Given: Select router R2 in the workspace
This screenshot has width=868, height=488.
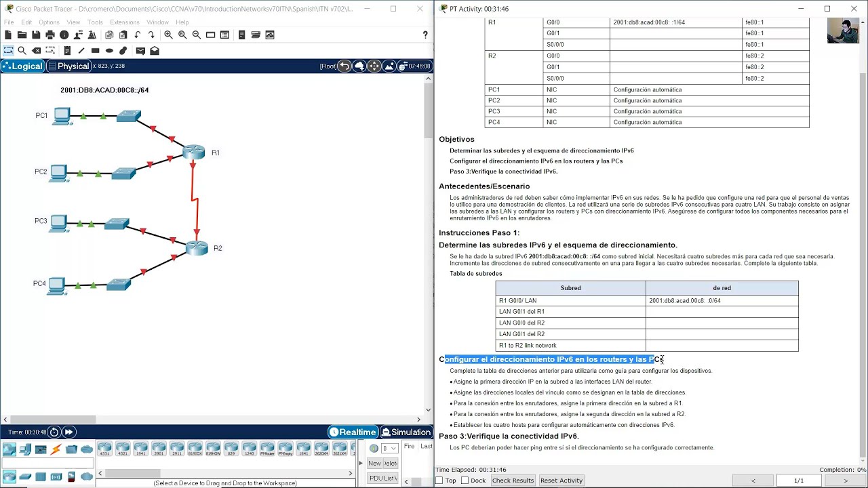Looking at the screenshot, I should (x=197, y=248).
